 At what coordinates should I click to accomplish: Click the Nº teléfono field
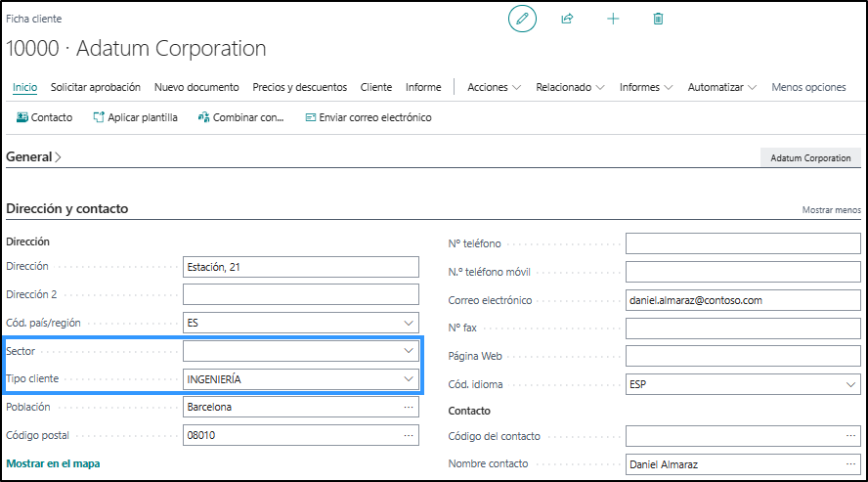pyautogui.click(x=743, y=243)
